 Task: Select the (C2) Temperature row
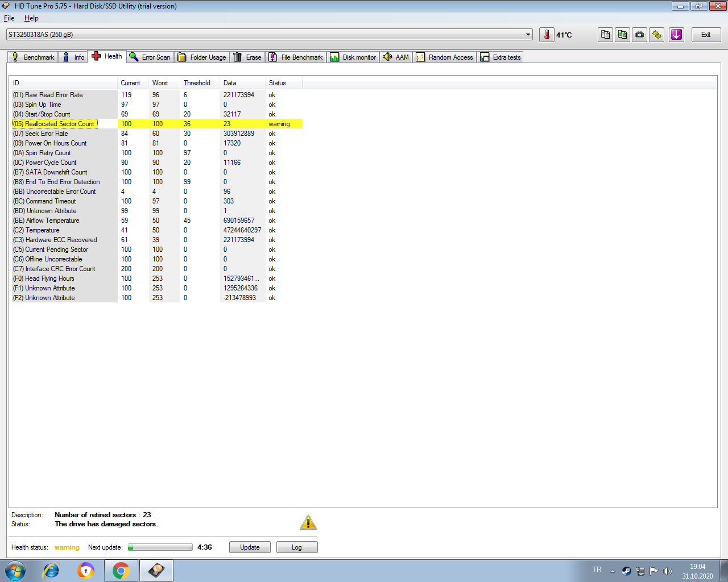click(157, 230)
